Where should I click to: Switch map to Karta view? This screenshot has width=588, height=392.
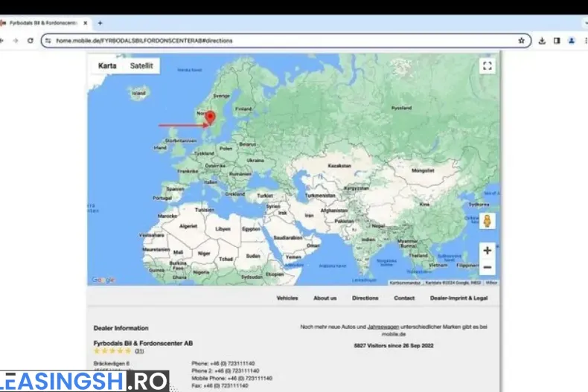[107, 66]
